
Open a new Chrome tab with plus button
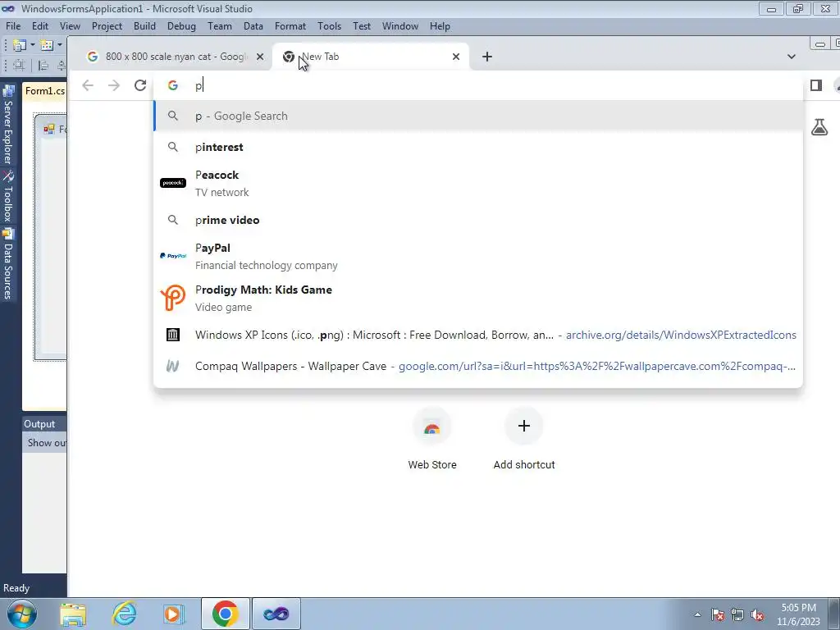487,57
